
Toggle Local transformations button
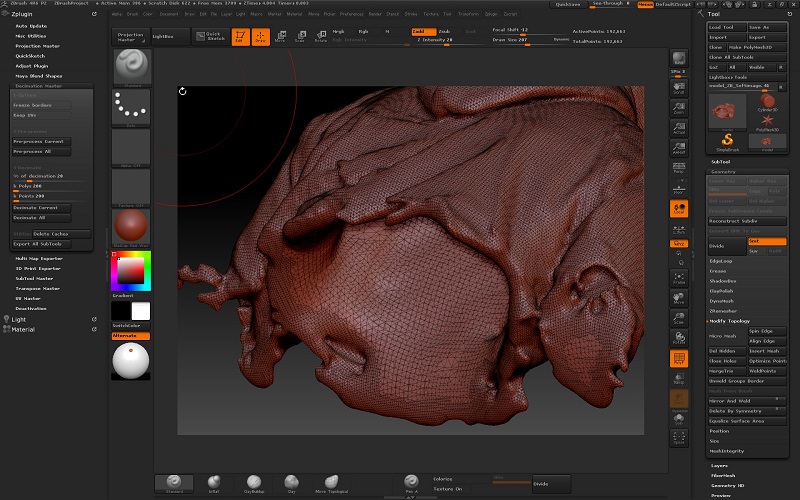679,208
